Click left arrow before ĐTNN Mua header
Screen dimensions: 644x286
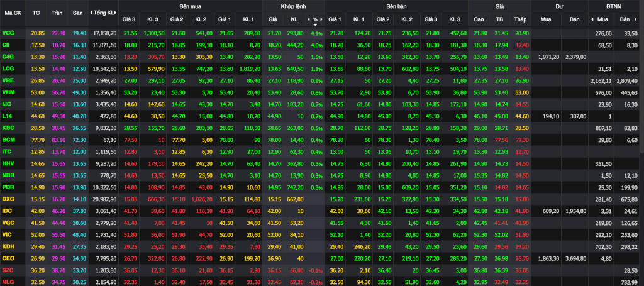[592, 19]
